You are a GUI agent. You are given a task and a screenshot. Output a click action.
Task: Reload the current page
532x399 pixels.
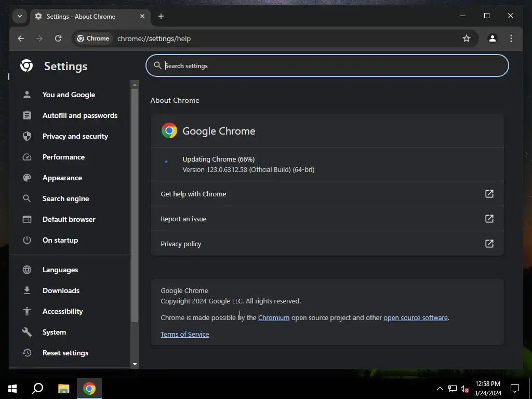[58, 38]
